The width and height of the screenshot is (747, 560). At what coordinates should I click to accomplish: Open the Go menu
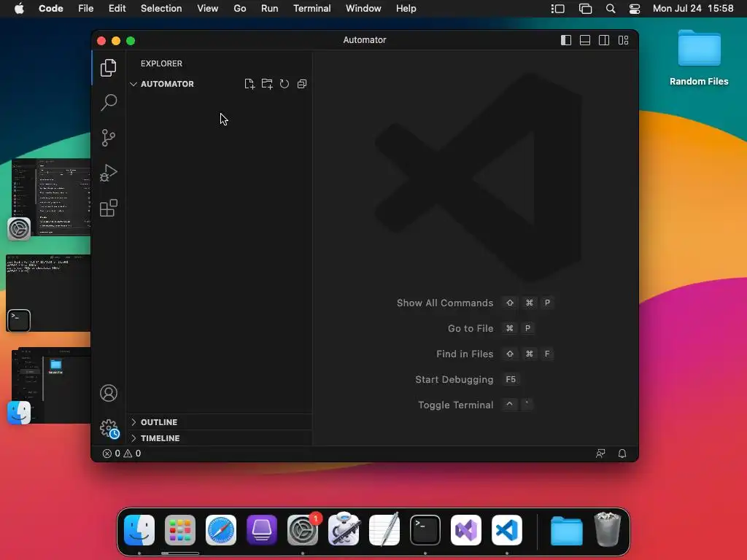point(239,9)
